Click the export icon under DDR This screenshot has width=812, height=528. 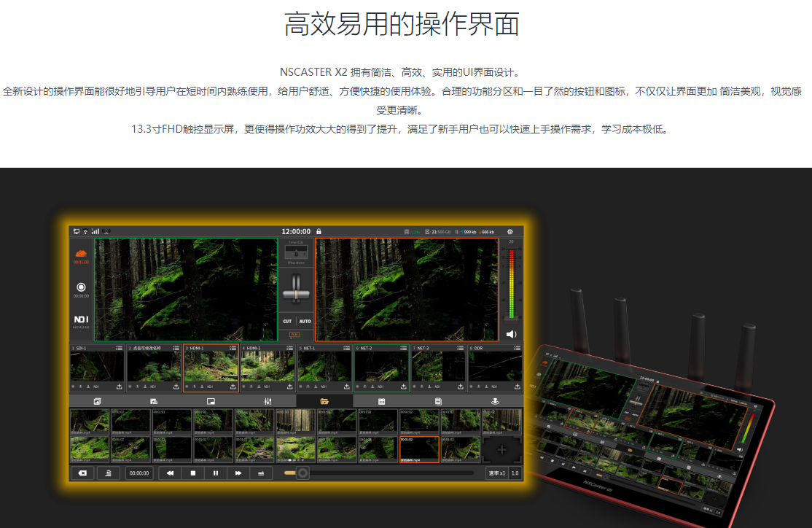(518, 387)
